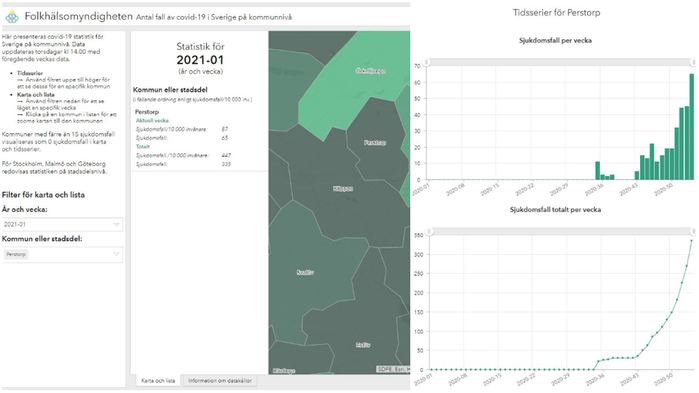Open the År och vecka dropdown
The height and width of the screenshot is (393, 699).
(x=62, y=225)
